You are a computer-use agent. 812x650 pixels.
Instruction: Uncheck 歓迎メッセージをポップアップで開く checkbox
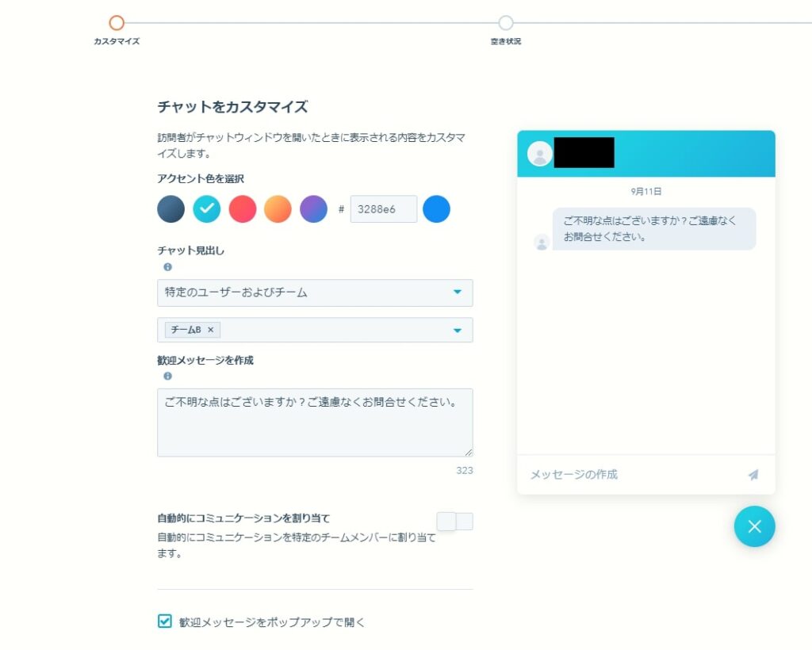click(165, 621)
